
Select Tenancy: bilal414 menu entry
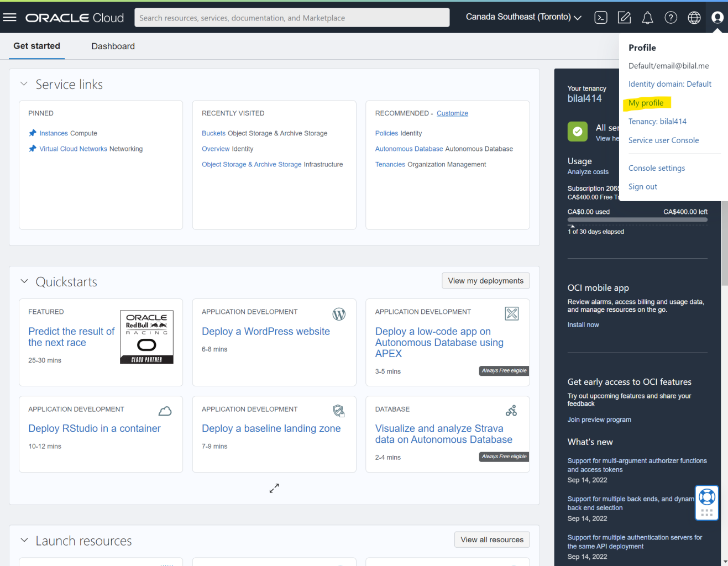pyautogui.click(x=657, y=122)
